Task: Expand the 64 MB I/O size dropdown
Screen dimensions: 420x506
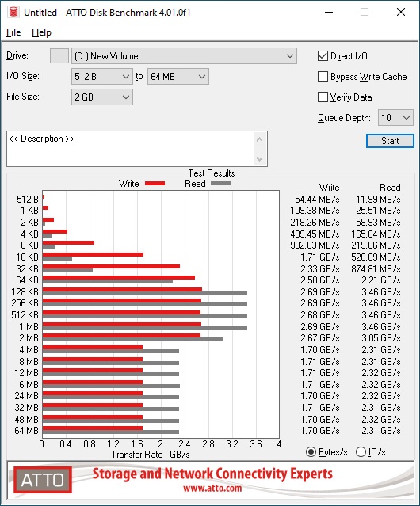Action: pos(178,77)
